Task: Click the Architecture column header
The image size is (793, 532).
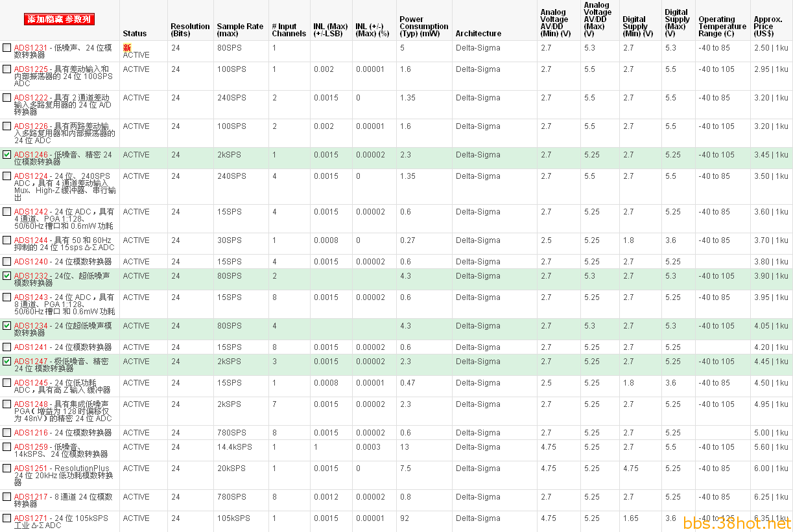Action: pos(479,34)
